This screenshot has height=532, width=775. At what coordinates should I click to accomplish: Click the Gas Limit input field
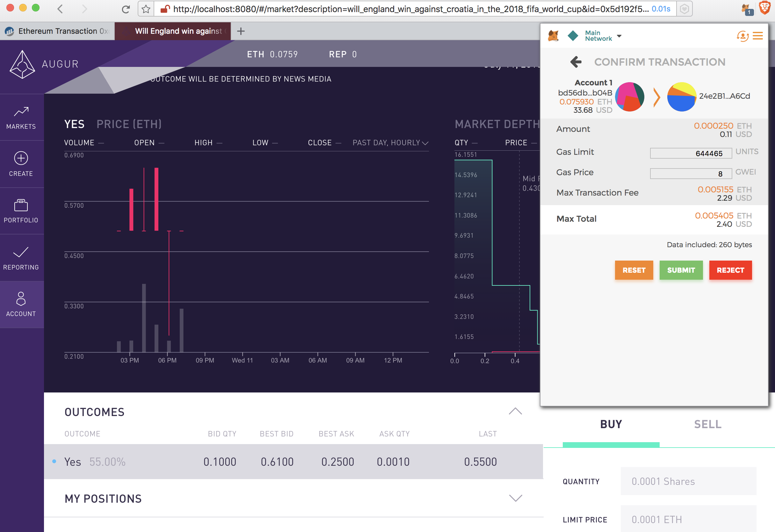click(691, 153)
